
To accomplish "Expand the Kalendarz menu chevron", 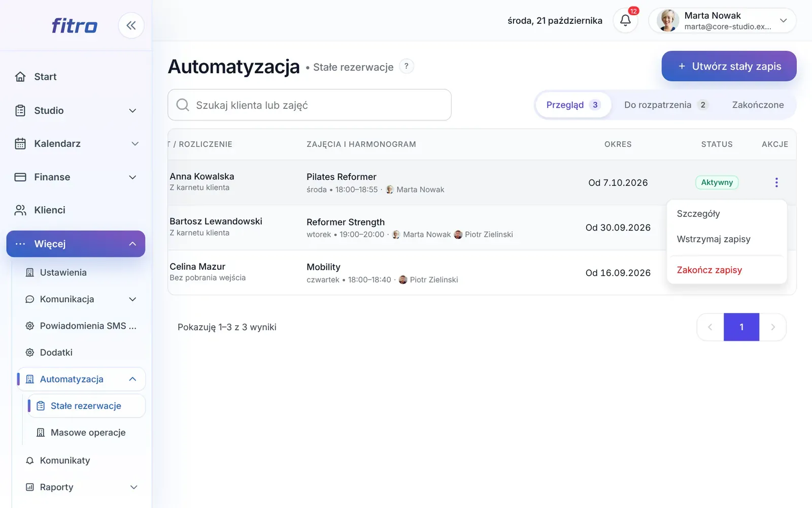I will [135, 144].
